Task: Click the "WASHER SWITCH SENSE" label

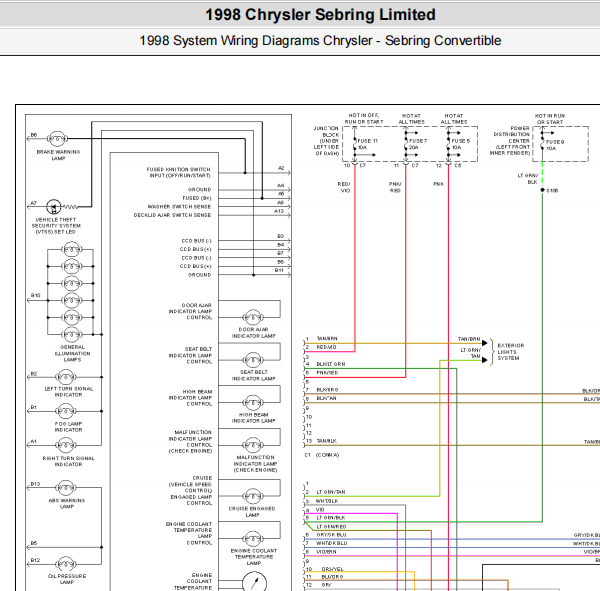Action: tap(179, 207)
